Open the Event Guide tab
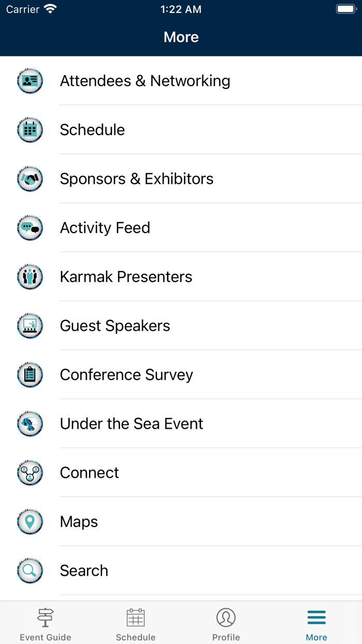 coord(45,622)
